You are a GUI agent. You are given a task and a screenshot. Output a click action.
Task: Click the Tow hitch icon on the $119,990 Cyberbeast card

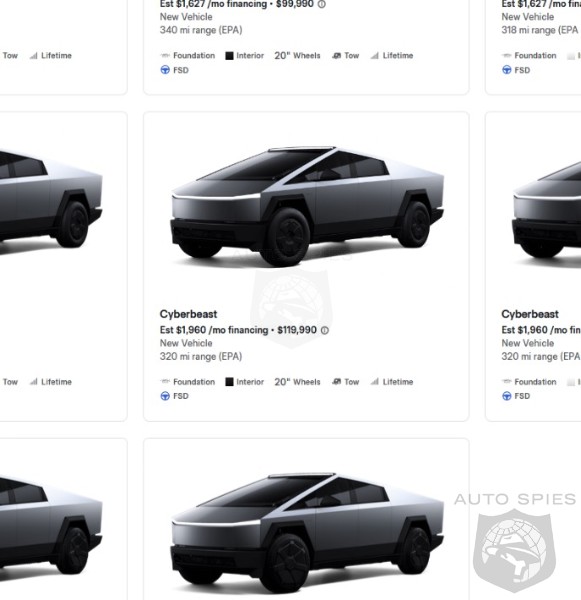click(x=336, y=382)
